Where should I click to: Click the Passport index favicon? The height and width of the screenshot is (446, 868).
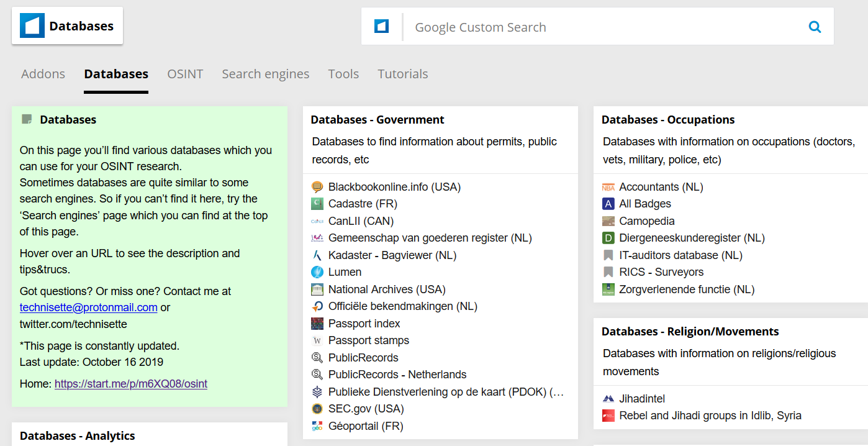pyautogui.click(x=317, y=324)
